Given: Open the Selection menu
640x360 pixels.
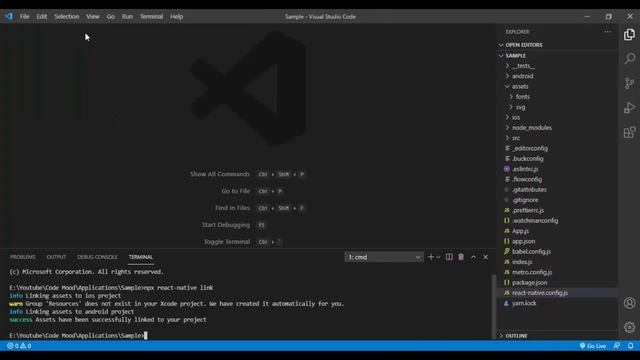Looking at the screenshot, I should 67,16.
